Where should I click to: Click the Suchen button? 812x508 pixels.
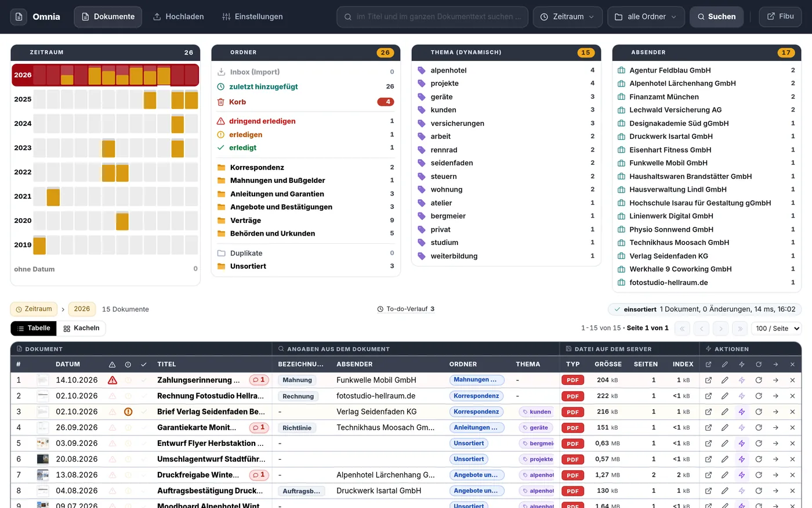(x=716, y=17)
